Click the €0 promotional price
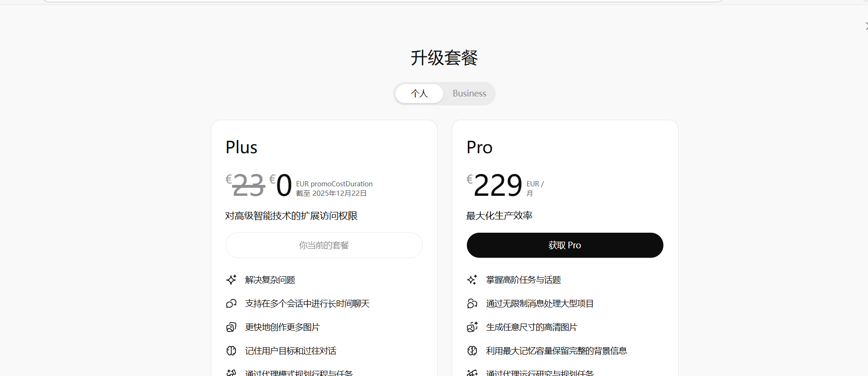Screen dimensions: 868x376 tap(281, 185)
